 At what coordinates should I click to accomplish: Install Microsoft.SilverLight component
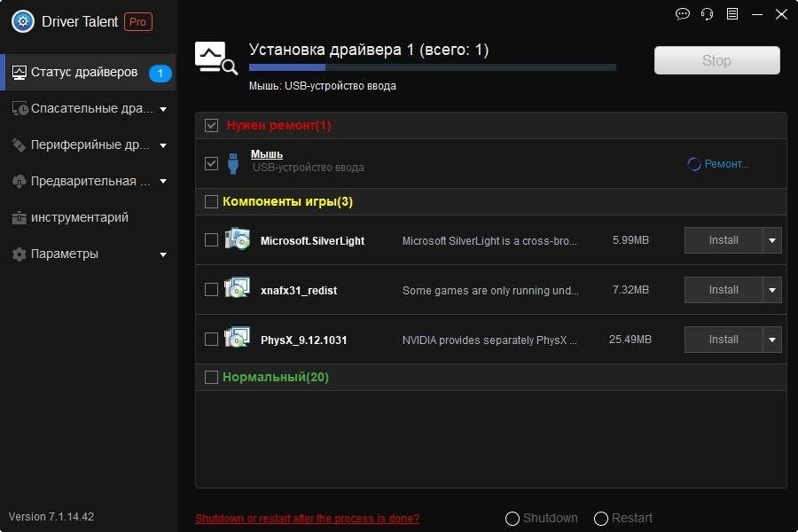(724, 240)
